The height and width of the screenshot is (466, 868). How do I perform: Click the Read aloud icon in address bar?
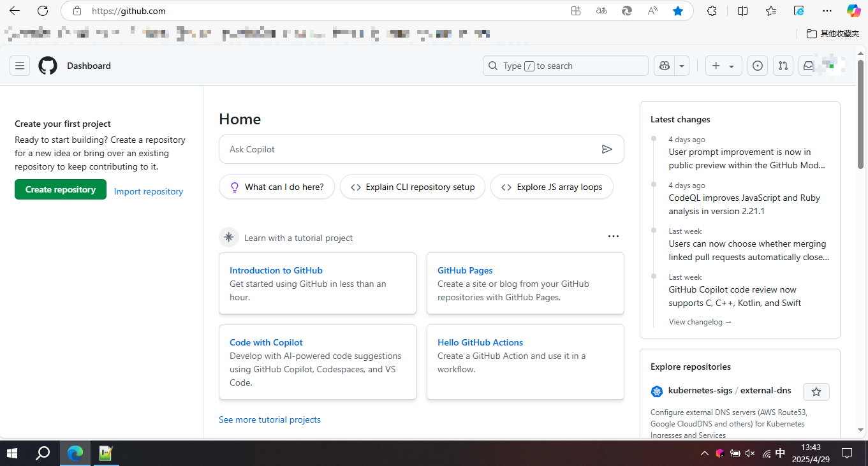tap(652, 11)
